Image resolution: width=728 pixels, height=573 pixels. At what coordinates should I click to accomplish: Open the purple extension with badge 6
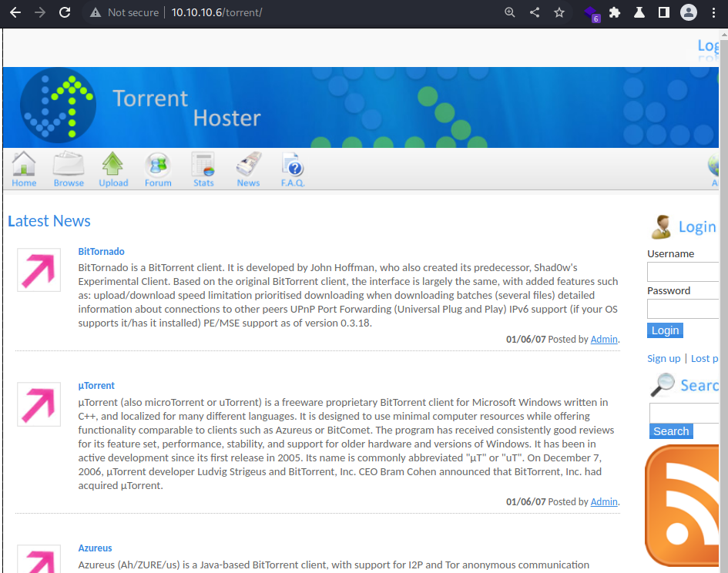point(592,13)
